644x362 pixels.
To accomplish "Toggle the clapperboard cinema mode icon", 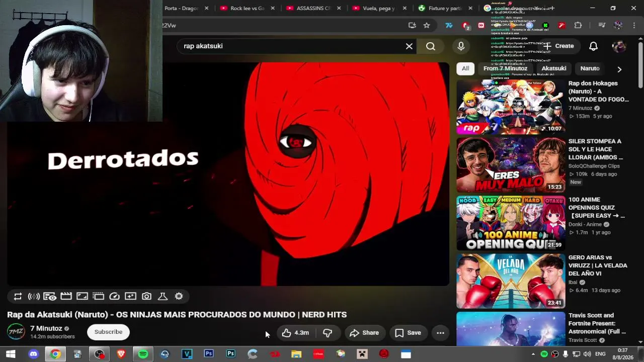I will tap(66, 297).
